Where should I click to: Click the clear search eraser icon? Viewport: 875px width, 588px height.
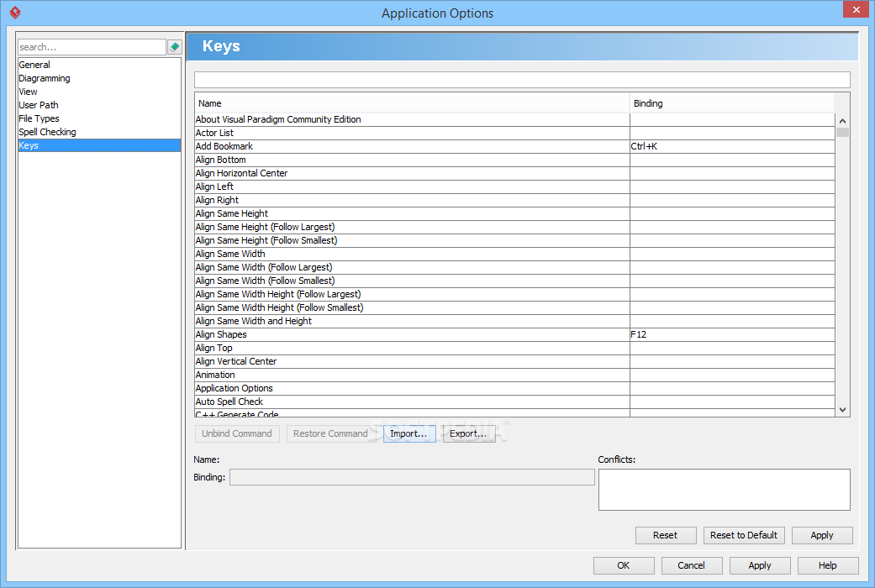[x=175, y=47]
